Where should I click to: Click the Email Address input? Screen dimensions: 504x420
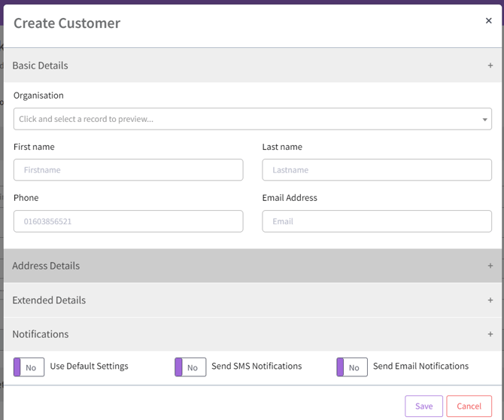(x=377, y=221)
